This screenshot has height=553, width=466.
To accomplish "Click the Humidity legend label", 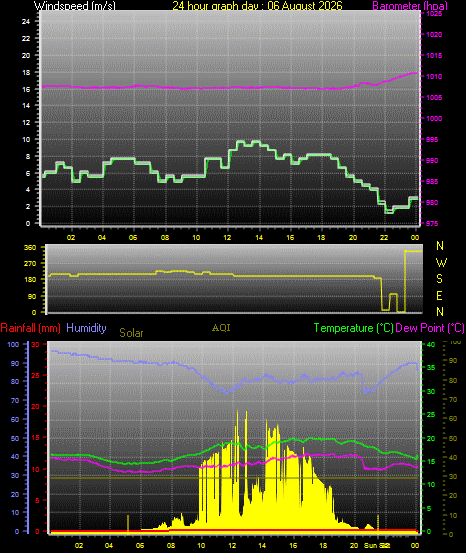I will coord(86,328).
